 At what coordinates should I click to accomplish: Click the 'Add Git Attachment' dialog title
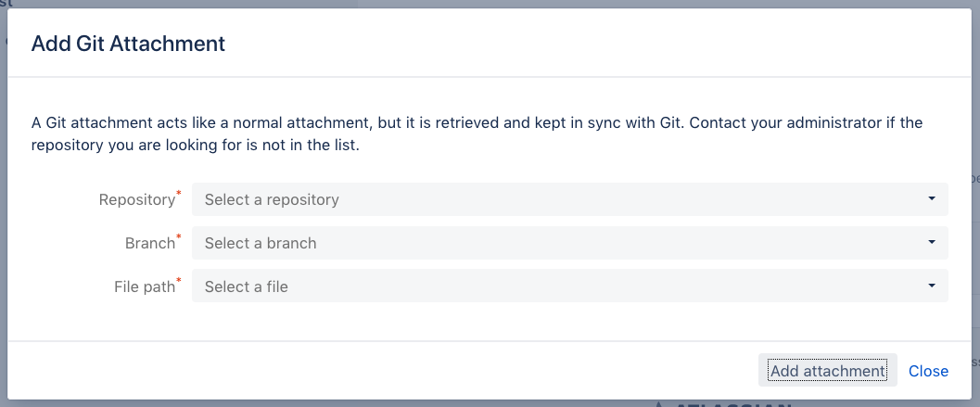pyautogui.click(x=128, y=44)
